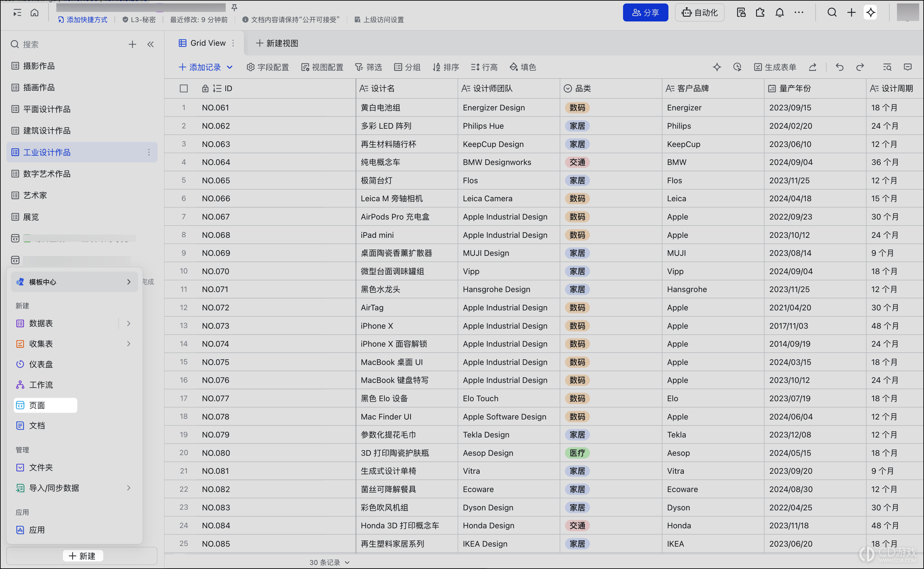Open the template document icon in header

click(x=741, y=13)
